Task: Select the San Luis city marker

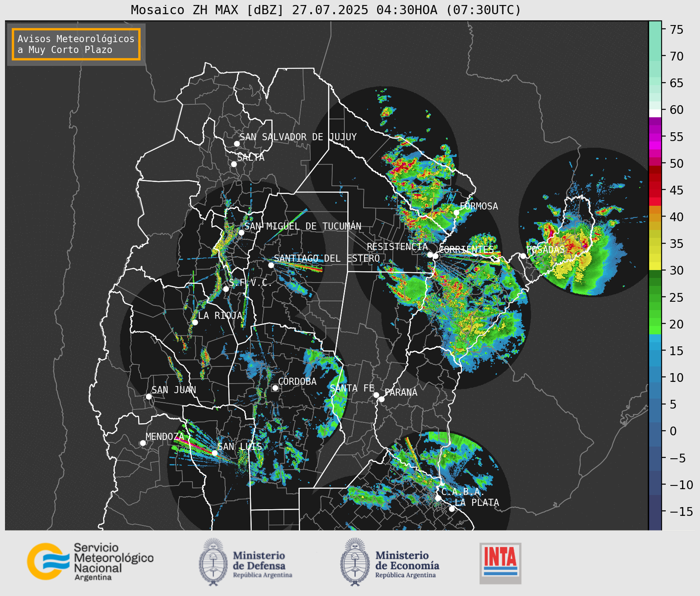Action: click(215, 453)
